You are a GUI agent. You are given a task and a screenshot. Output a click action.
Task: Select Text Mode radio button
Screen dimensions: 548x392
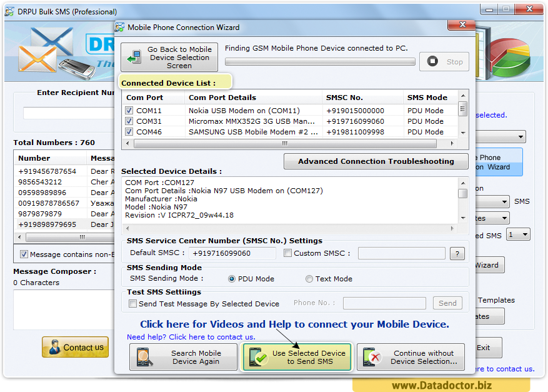(x=309, y=279)
